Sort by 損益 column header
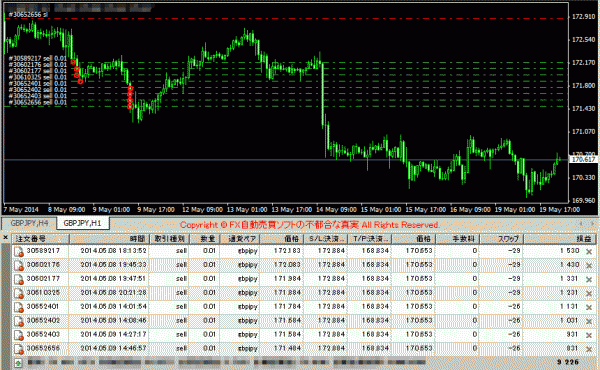 click(559, 239)
